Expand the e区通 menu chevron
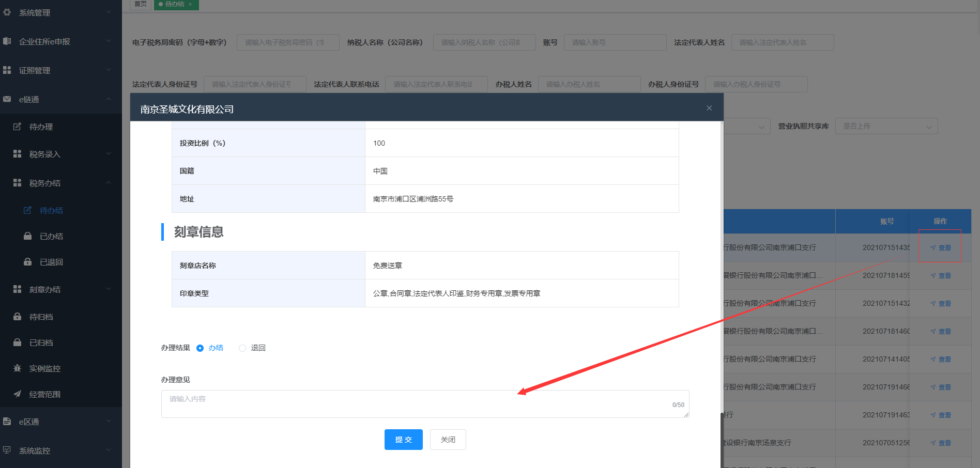The image size is (980, 468). pos(109,422)
